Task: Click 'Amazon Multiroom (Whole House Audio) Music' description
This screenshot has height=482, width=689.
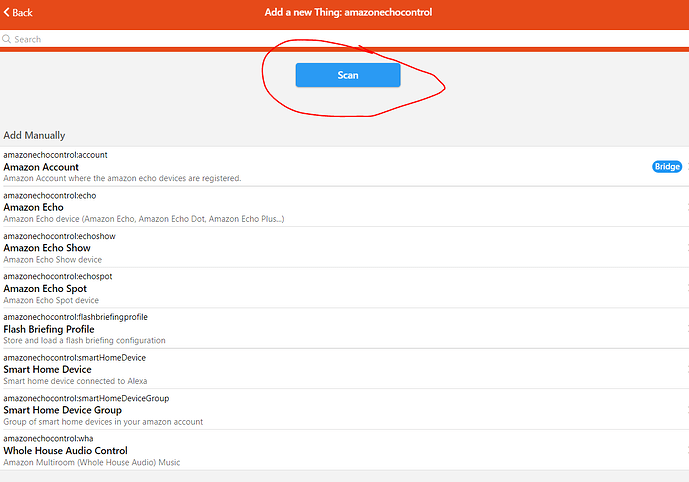Action: (x=91, y=462)
